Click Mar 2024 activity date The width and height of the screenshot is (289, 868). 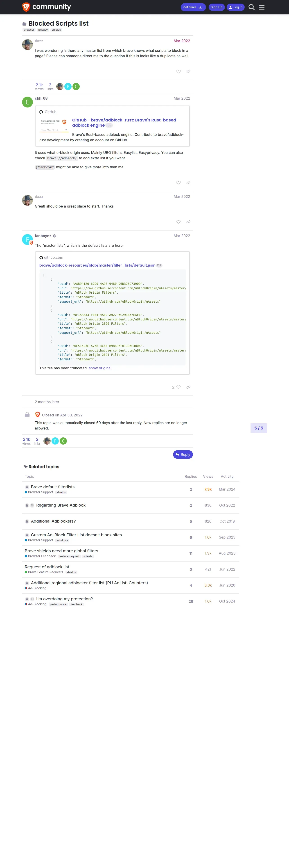click(x=227, y=489)
